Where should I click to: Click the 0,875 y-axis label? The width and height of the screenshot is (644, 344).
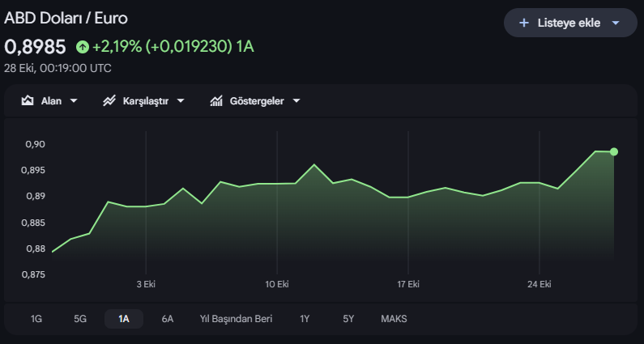pos(33,274)
